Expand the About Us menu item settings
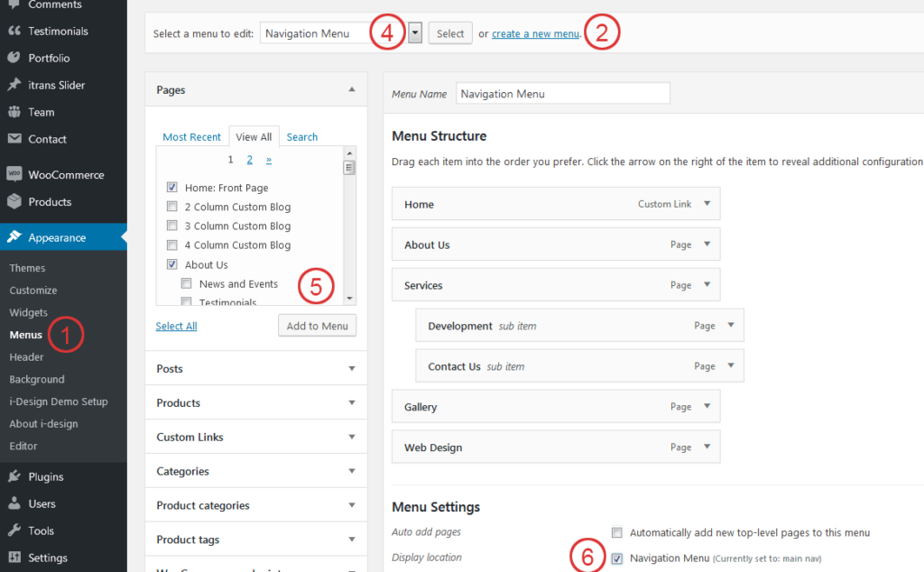 click(707, 244)
